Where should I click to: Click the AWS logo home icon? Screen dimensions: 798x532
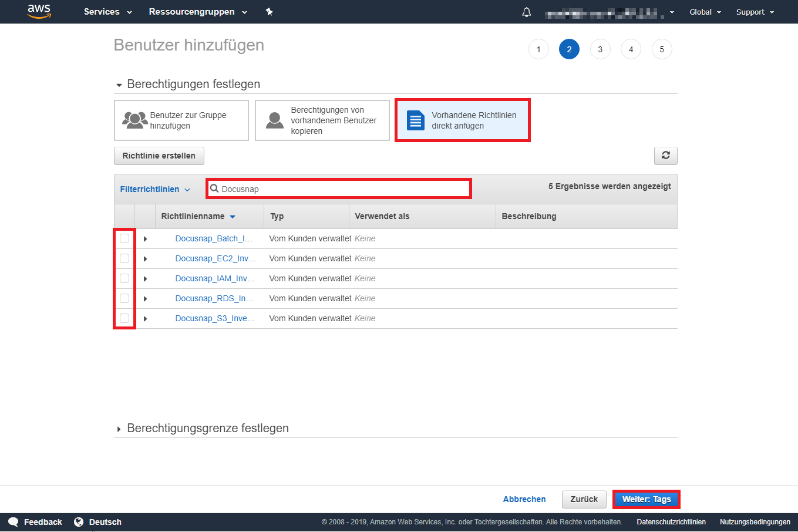coord(39,12)
